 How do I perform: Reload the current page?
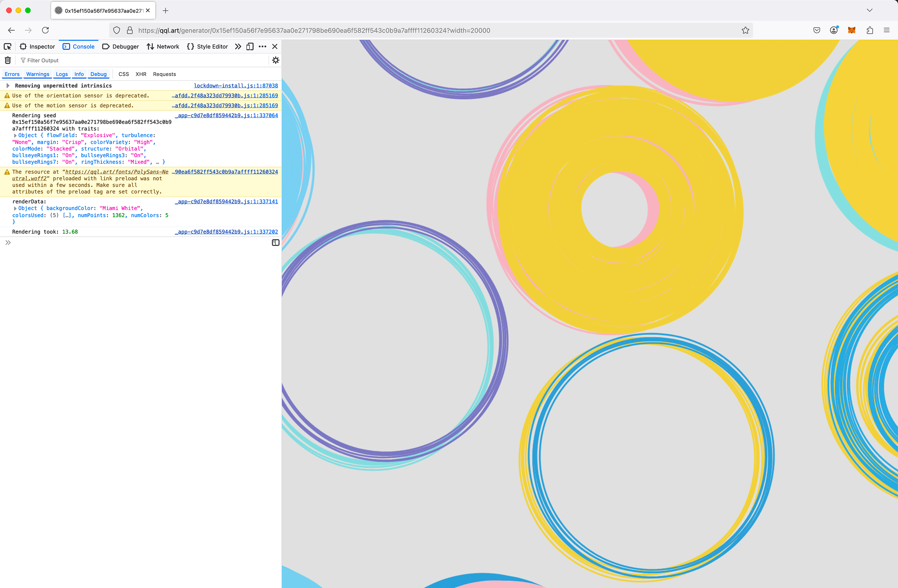pyautogui.click(x=45, y=31)
